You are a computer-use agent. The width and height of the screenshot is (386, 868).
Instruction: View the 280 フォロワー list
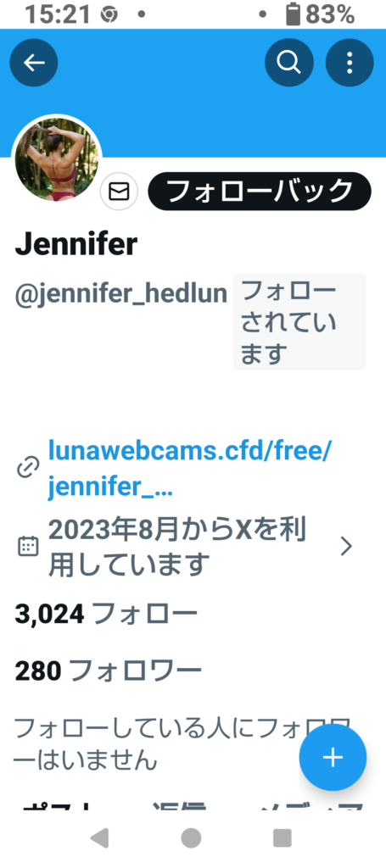coord(108,671)
